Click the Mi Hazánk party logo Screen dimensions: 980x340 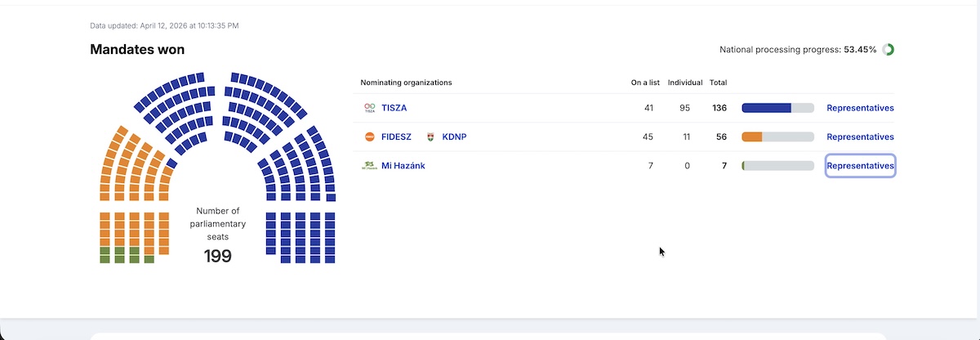[370, 166]
